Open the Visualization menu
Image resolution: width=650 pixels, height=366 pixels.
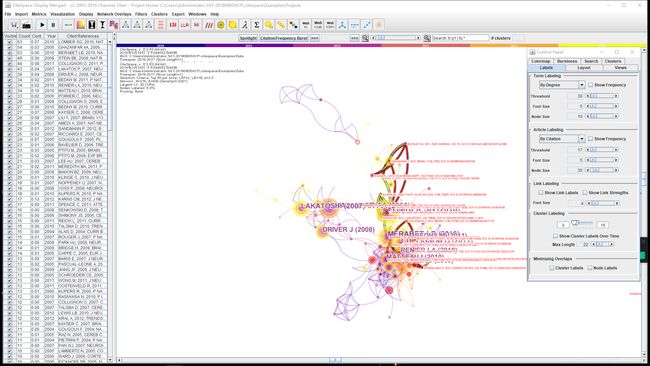tap(63, 14)
